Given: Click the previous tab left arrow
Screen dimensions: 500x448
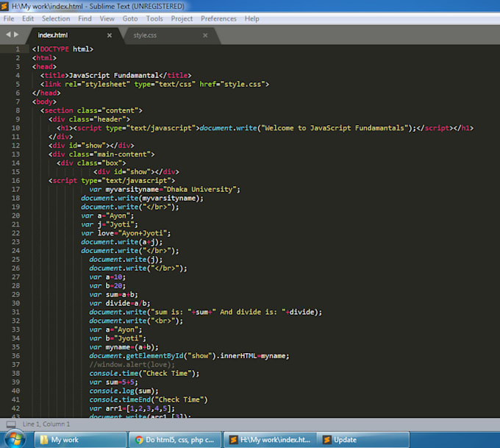Looking at the screenshot, I should click(8, 35).
